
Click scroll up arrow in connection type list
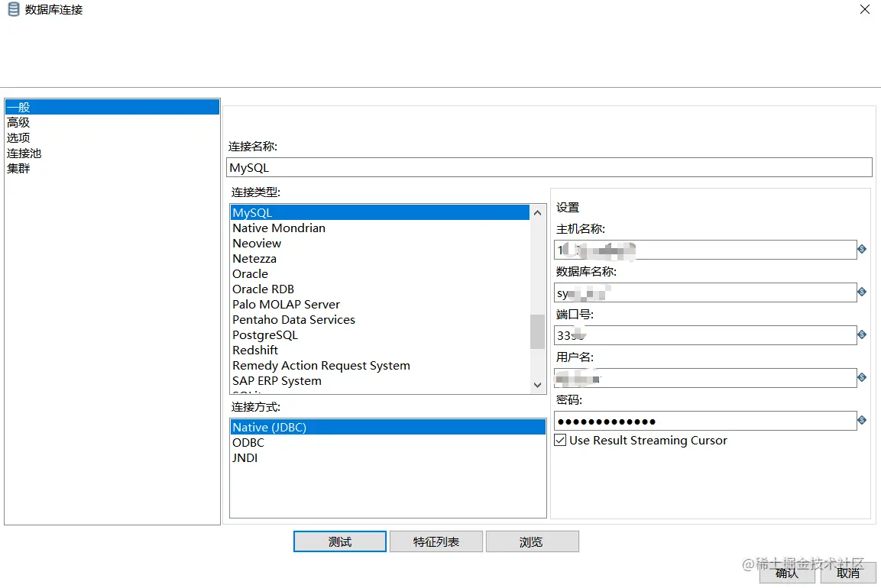click(x=538, y=213)
